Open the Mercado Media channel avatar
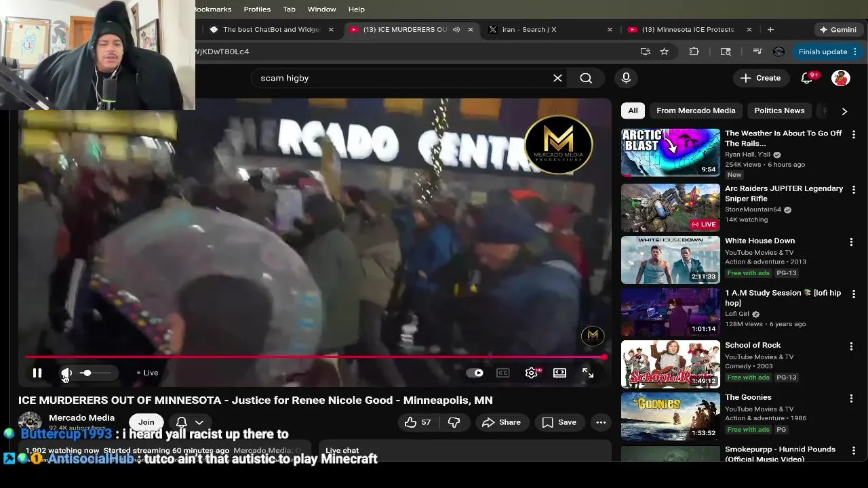Image resolution: width=868 pixels, height=488 pixels. [x=30, y=422]
